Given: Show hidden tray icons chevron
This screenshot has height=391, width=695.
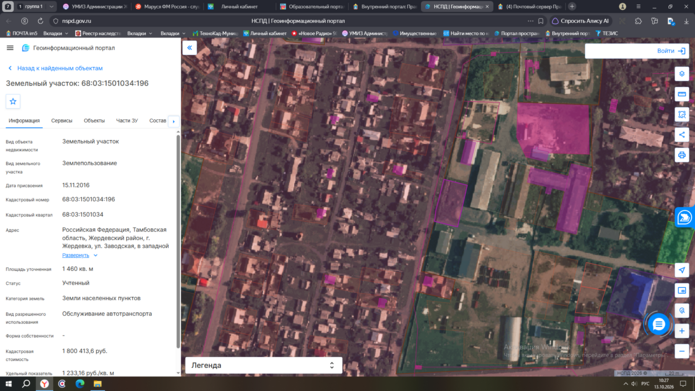Looking at the screenshot, I should pos(625,384).
